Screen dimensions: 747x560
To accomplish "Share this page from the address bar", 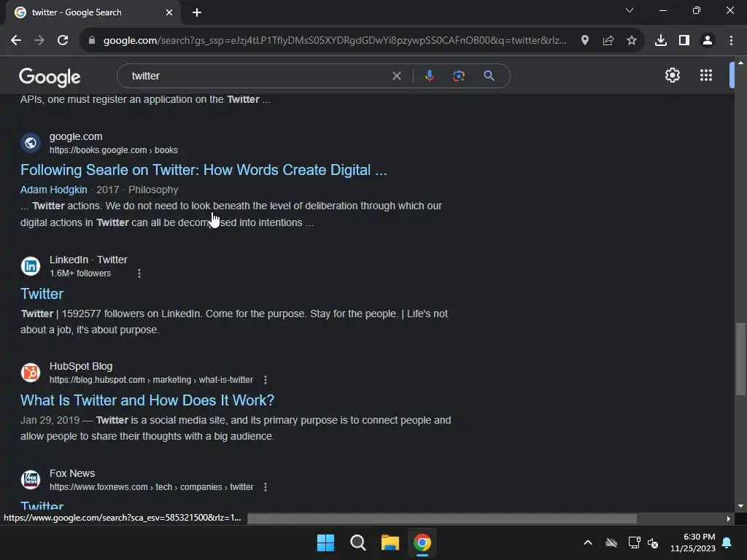I will tap(608, 41).
